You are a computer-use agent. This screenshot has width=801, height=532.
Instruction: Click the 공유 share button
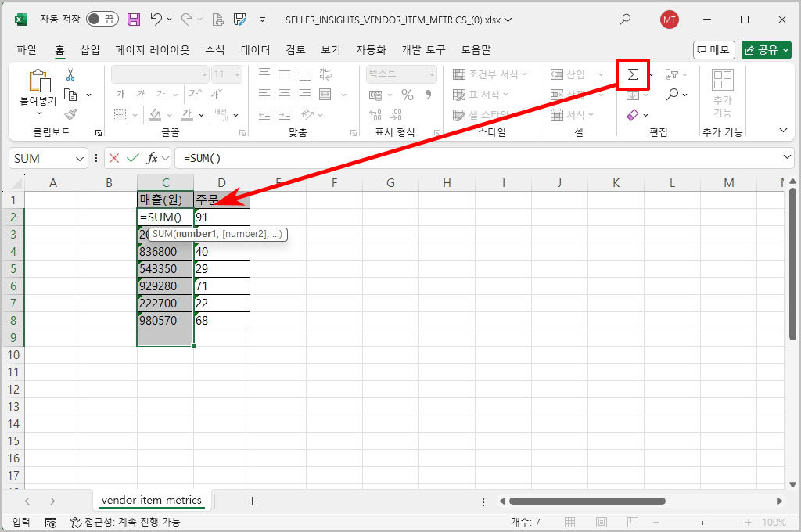pyautogui.click(x=762, y=50)
